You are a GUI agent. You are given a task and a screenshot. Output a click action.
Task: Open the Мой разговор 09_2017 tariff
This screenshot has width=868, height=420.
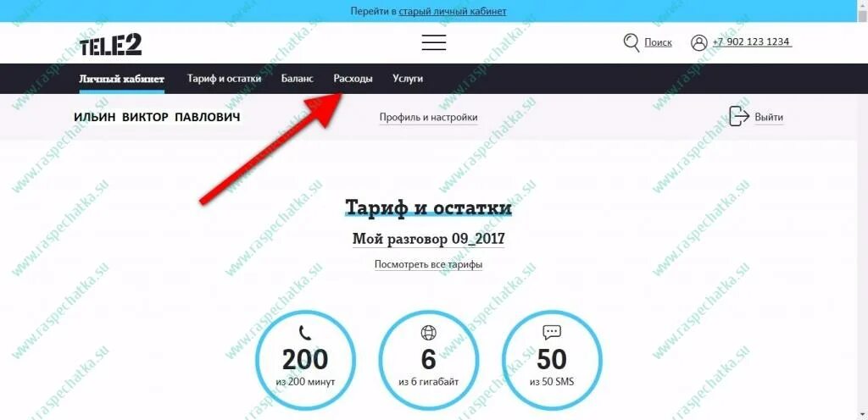coord(428,240)
